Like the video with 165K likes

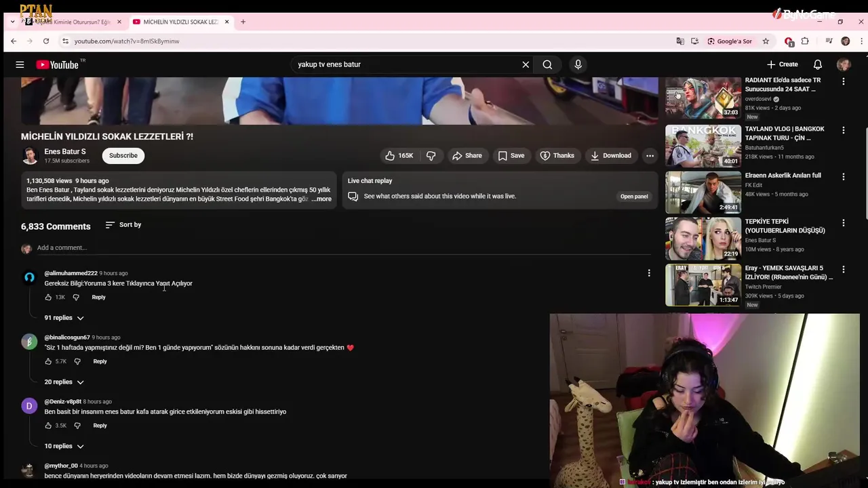399,156
